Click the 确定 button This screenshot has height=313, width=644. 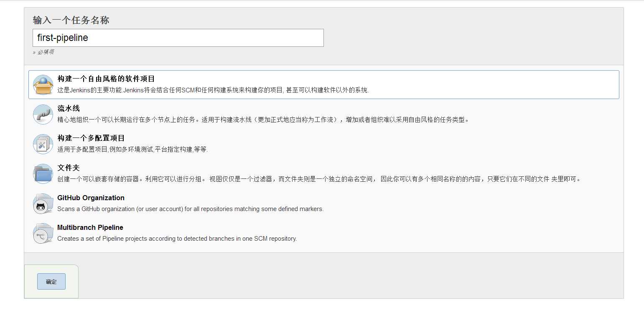pos(51,282)
